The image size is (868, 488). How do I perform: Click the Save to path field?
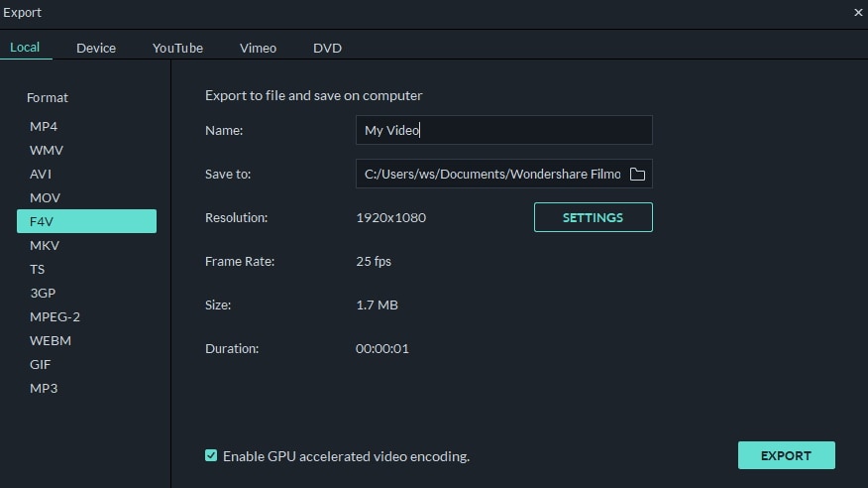(491, 175)
